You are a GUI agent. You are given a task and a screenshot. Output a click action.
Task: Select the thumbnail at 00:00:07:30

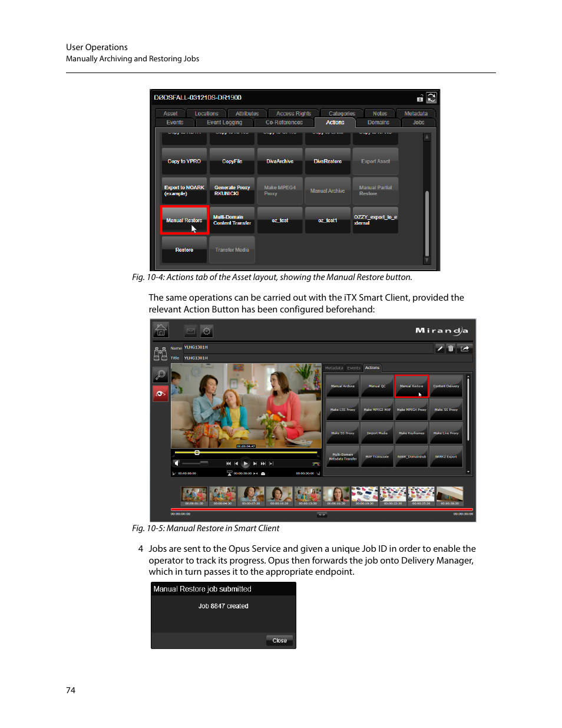point(251,496)
